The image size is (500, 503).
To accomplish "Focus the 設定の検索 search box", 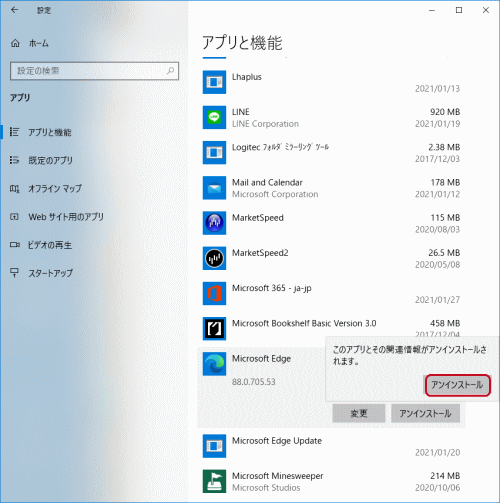I will tap(94, 71).
